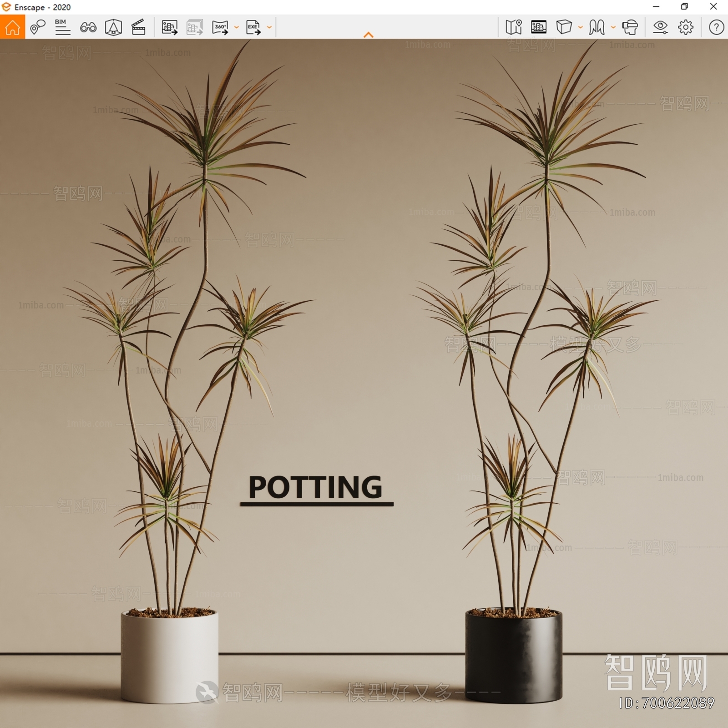728x728 pixels.
Task: Click the white plant pot in viewport
Action: (x=170, y=656)
